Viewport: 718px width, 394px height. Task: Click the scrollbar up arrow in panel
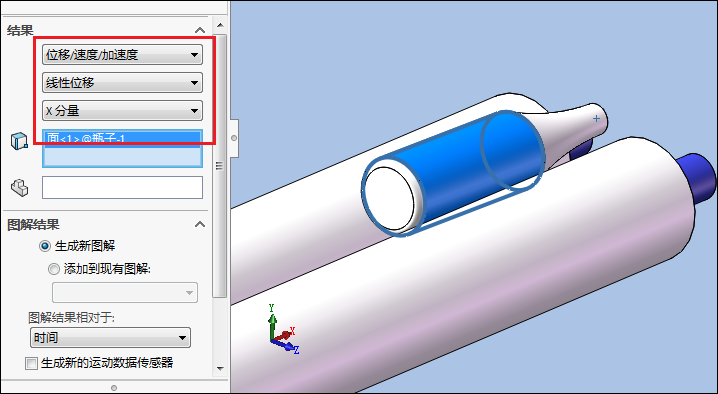click(220, 25)
